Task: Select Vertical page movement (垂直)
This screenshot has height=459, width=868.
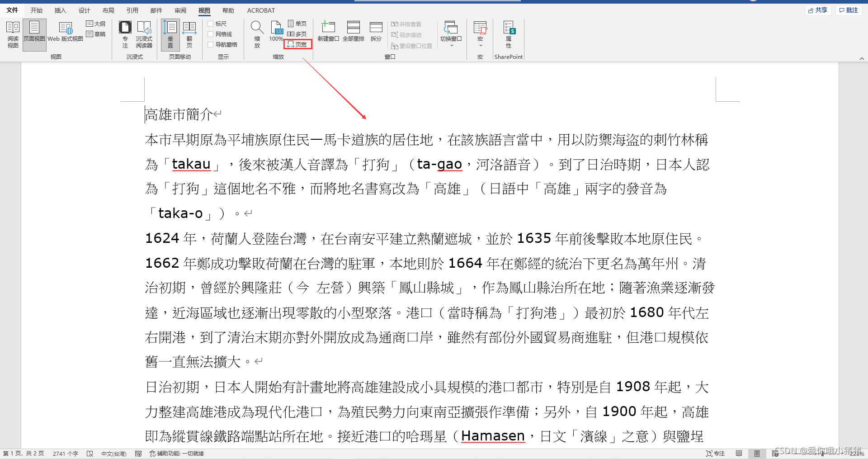Action: coord(170,35)
